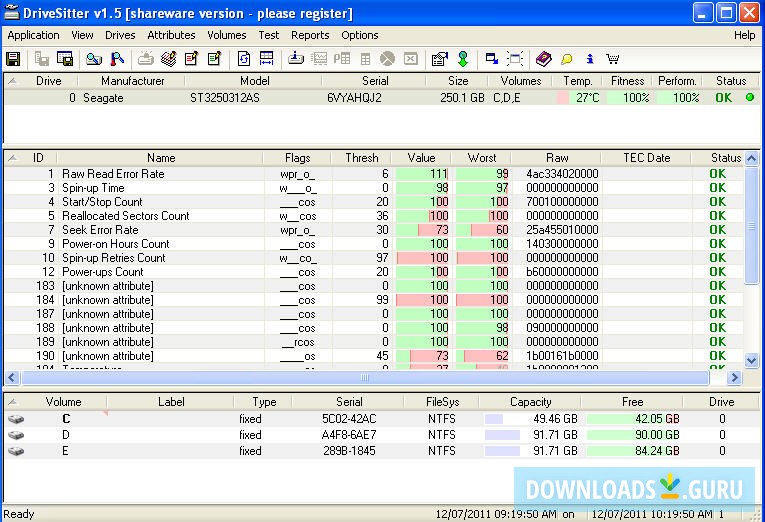Open the Application menu
This screenshot has width=765, height=522.
[x=33, y=35]
